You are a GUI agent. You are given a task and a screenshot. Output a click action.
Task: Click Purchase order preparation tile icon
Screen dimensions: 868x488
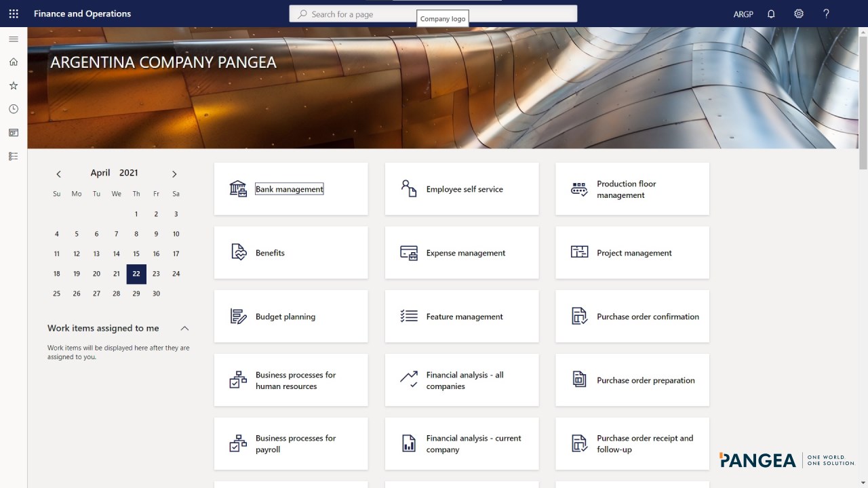579,380
